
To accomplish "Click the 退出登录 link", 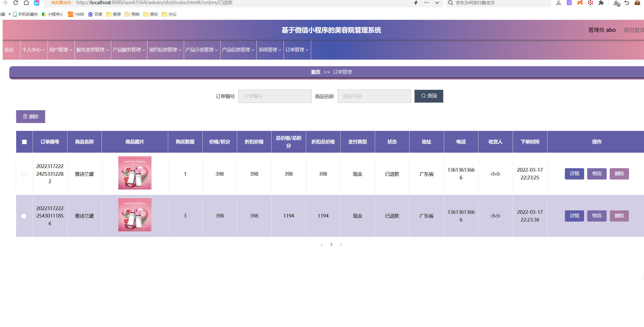I will pos(634,30).
